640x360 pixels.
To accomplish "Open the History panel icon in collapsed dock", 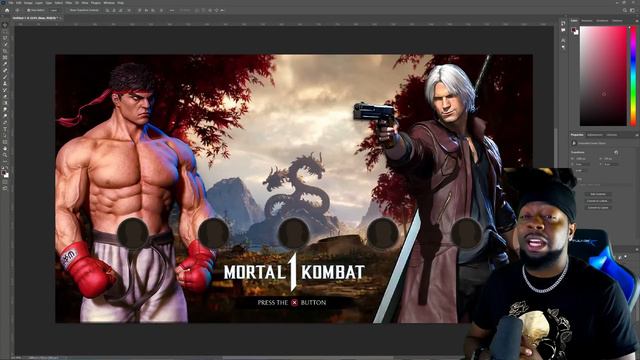I will click(x=563, y=23).
